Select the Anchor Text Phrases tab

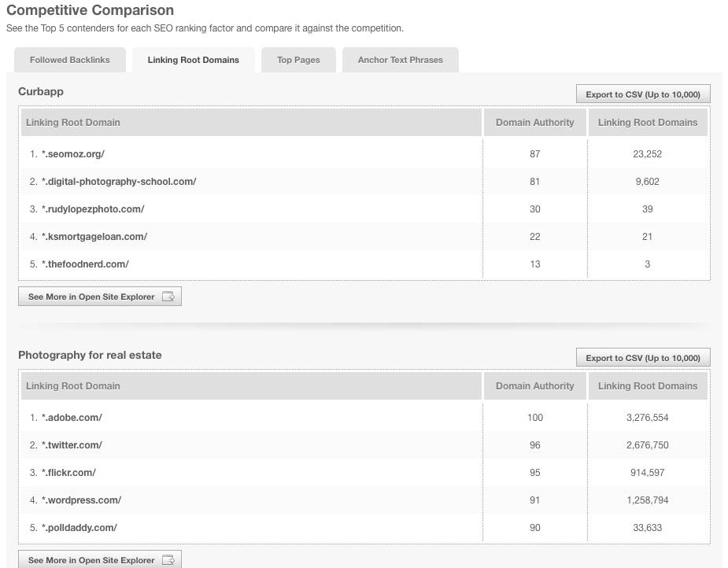click(400, 59)
